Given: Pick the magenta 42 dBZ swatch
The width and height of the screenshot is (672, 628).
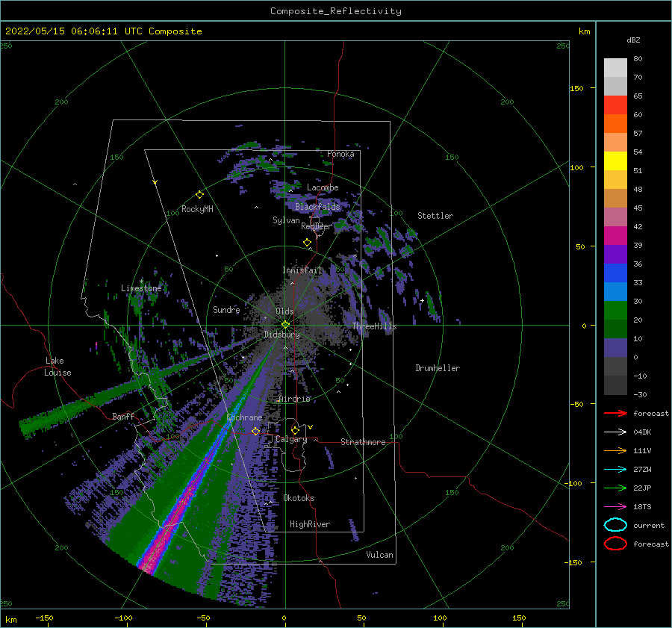Looking at the screenshot, I should (615, 235).
